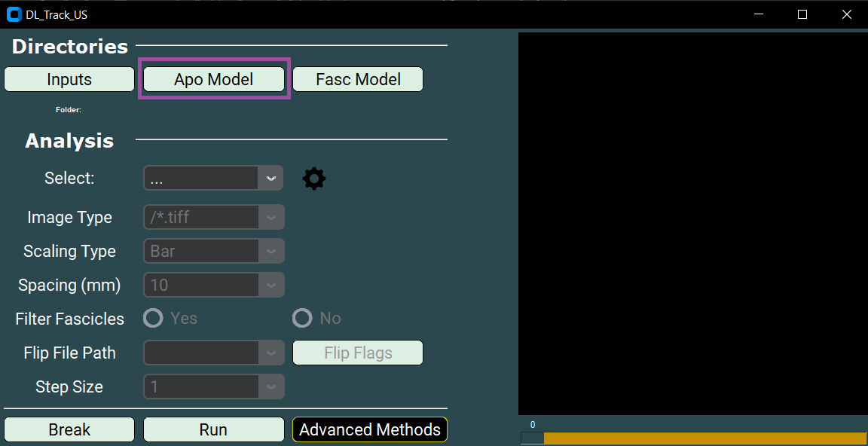This screenshot has width=868, height=446.
Task: Expand the Image Type dropdown
Action: point(271,217)
